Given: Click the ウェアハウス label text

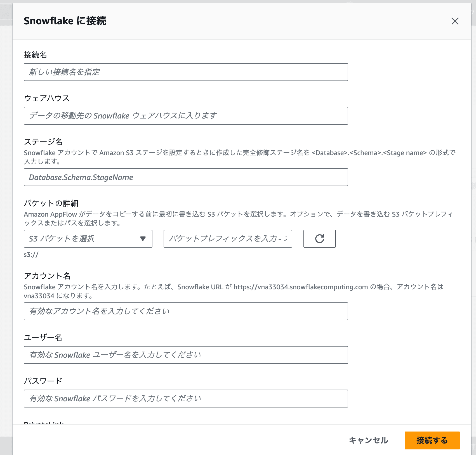Looking at the screenshot, I should point(47,98).
